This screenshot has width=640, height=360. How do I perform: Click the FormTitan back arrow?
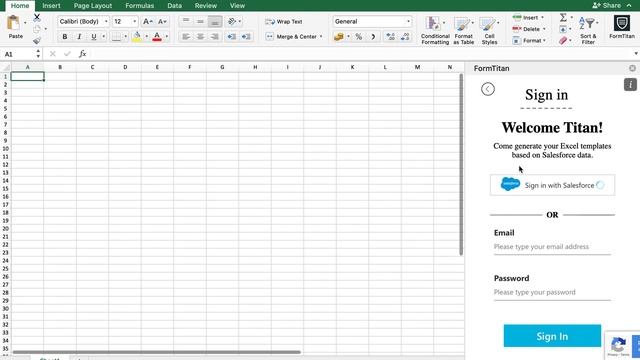coord(488,89)
